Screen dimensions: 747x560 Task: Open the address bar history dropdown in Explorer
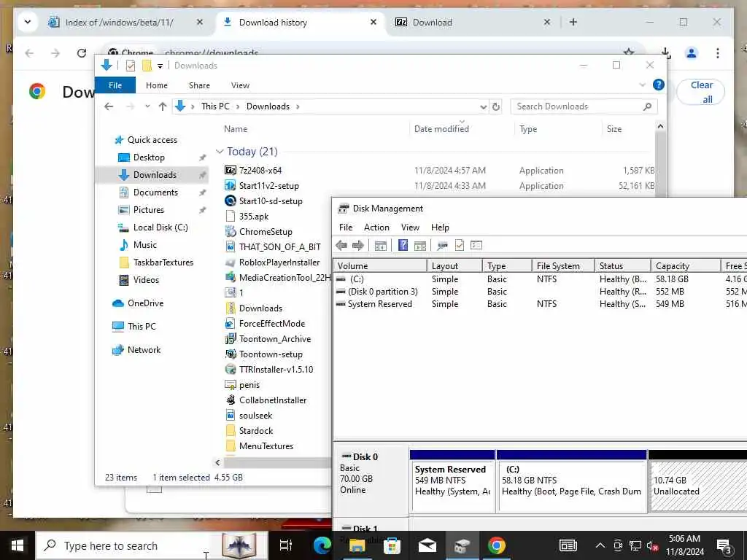(x=483, y=106)
